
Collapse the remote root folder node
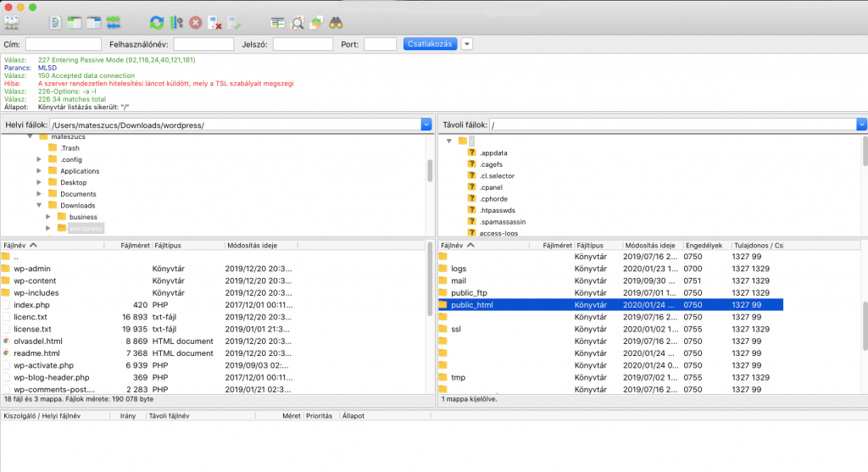click(449, 142)
